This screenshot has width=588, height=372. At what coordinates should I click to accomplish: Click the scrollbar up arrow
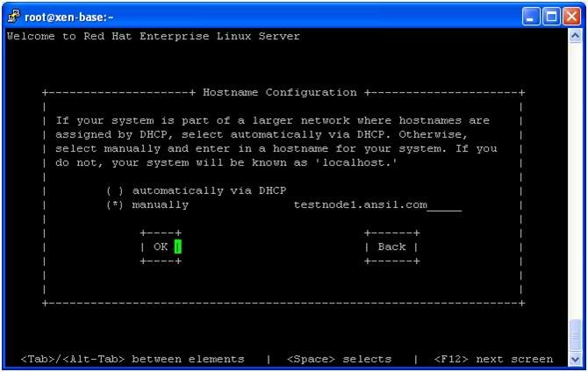(x=575, y=36)
